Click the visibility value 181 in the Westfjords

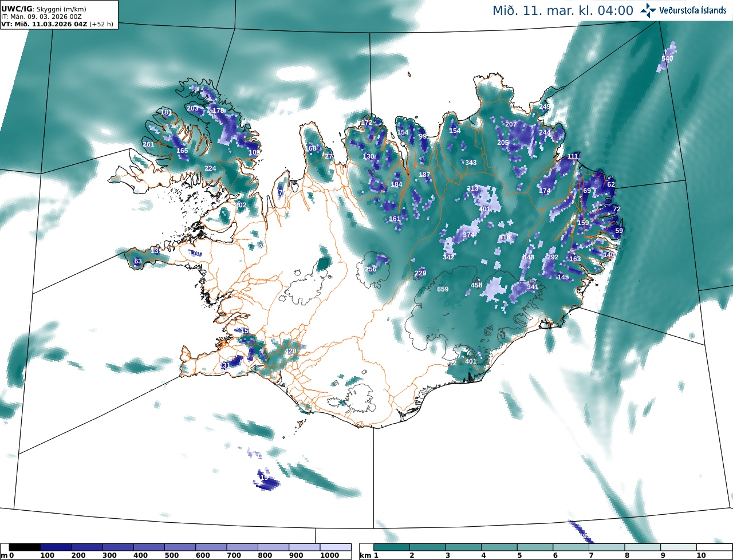(166, 112)
